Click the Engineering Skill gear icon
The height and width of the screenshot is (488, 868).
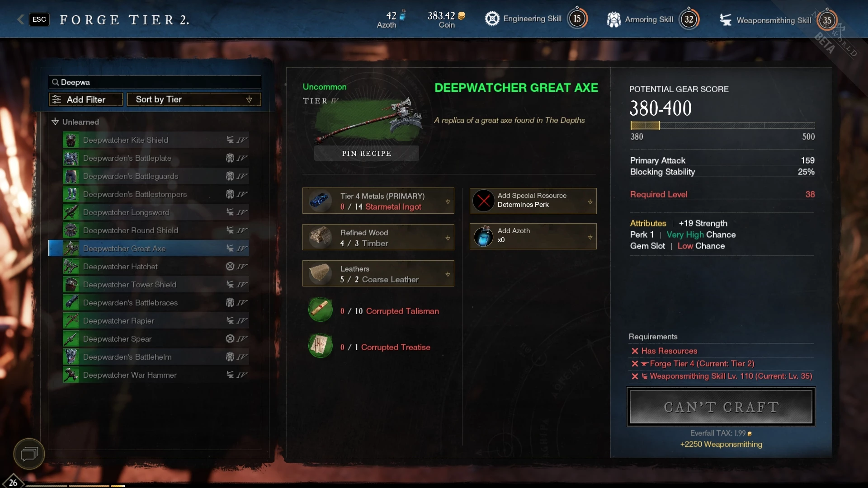click(492, 19)
